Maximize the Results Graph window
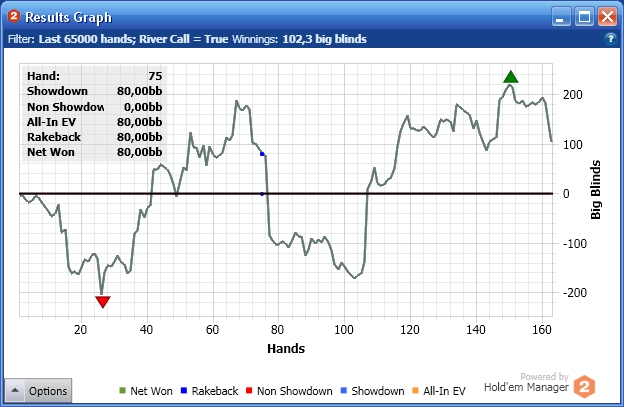 click(x=584, y=18)
